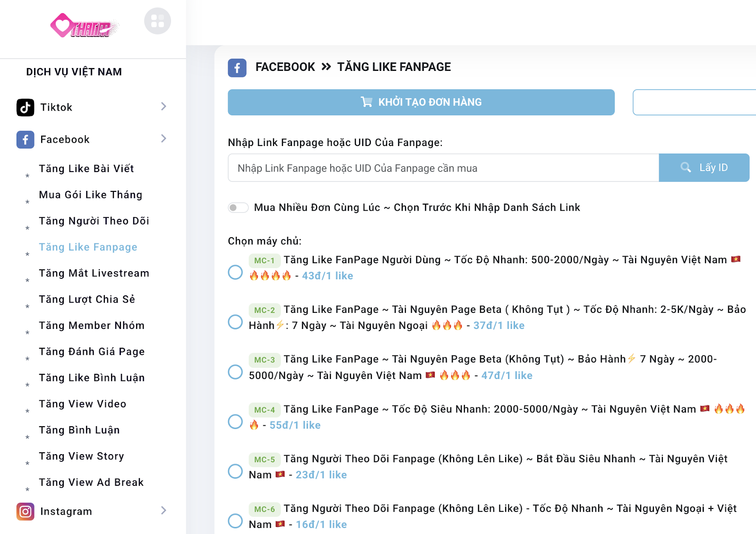
Task: Click the 47đ/1 like price text
Action: coord(507,376)
